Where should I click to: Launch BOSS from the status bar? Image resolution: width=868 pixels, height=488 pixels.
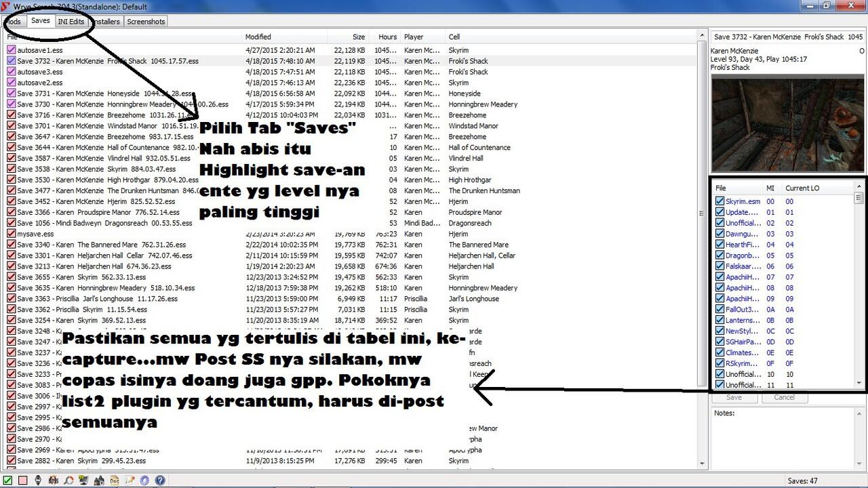click(54, 481)
